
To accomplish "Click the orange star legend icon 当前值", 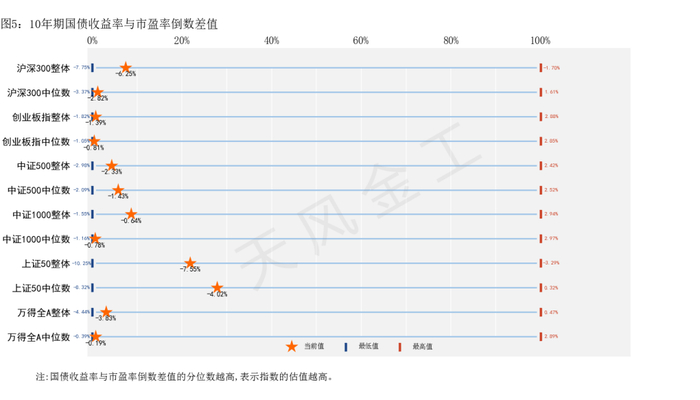I will coord(292,346).
